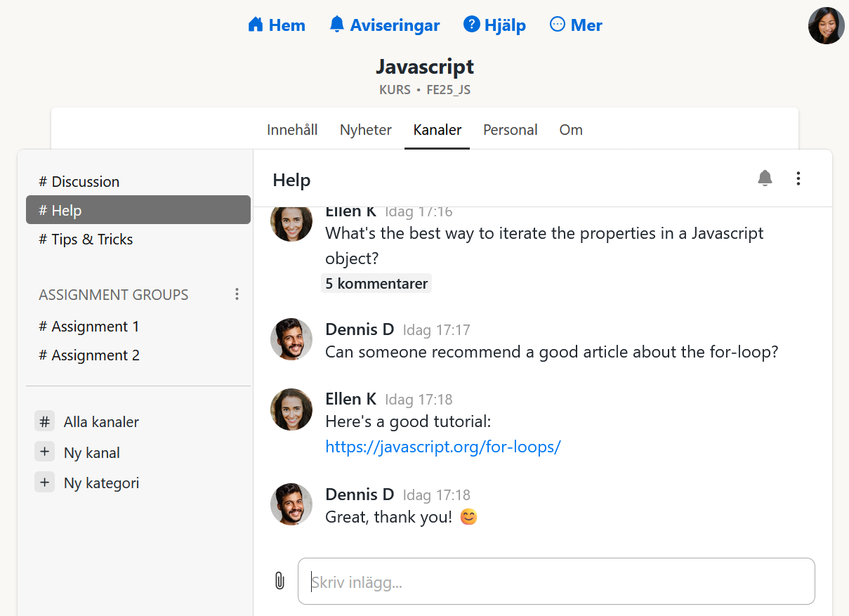Viewport: 849px width, 616px height.
Task: Click the paperclip attachment icon
Action: 279,581
